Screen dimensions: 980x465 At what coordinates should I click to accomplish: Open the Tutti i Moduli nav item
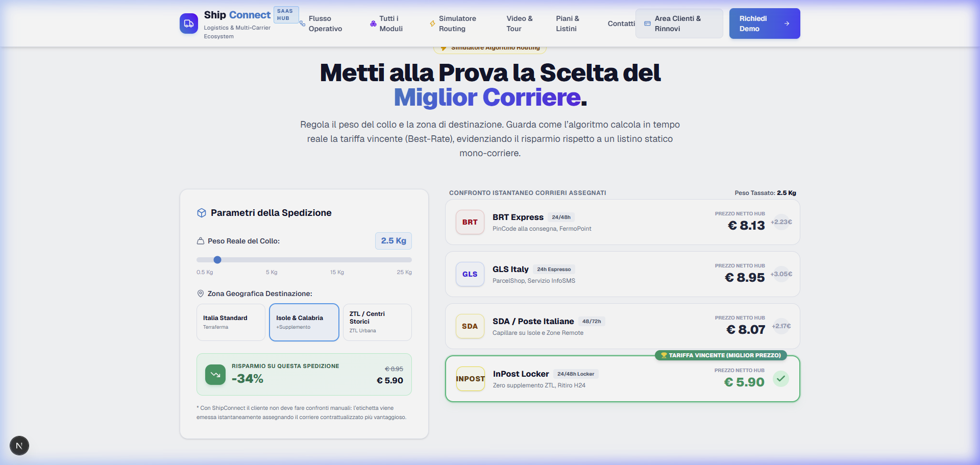(x=391, y=23)
